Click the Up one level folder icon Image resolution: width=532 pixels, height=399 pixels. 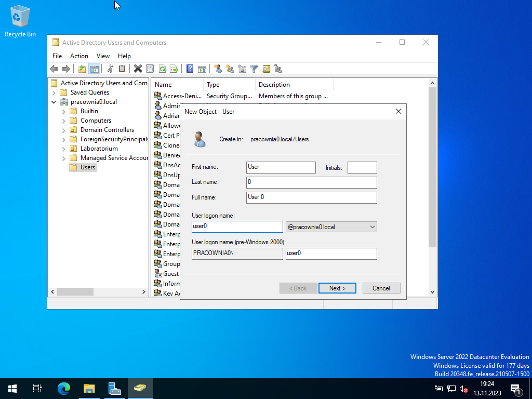pyautogui.click(x=82, y=69)
